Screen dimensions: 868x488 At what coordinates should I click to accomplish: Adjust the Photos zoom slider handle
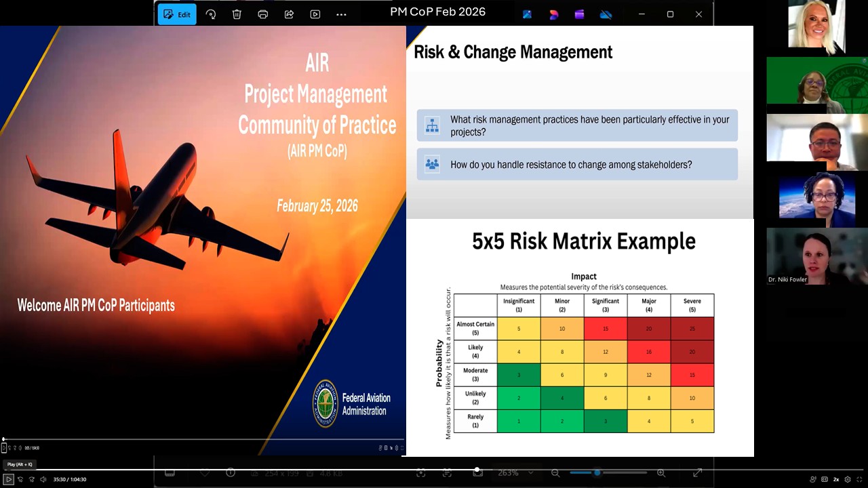tap(597, 472)
